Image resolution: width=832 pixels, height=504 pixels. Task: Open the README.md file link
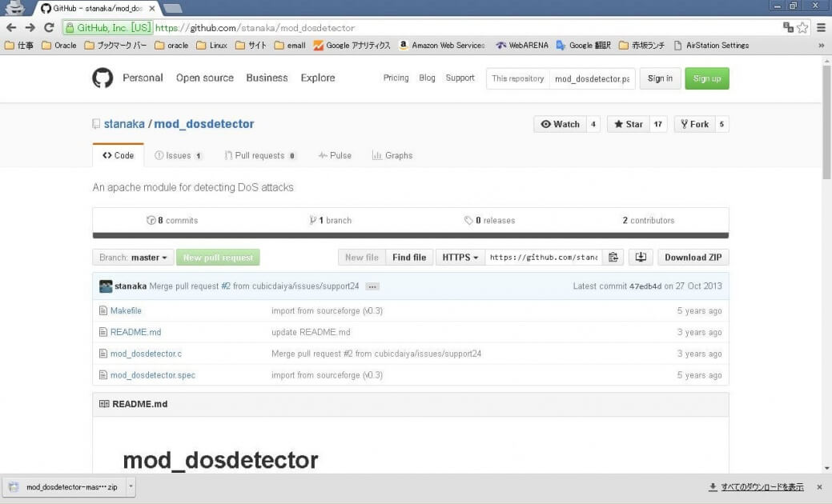coord(135,331)
